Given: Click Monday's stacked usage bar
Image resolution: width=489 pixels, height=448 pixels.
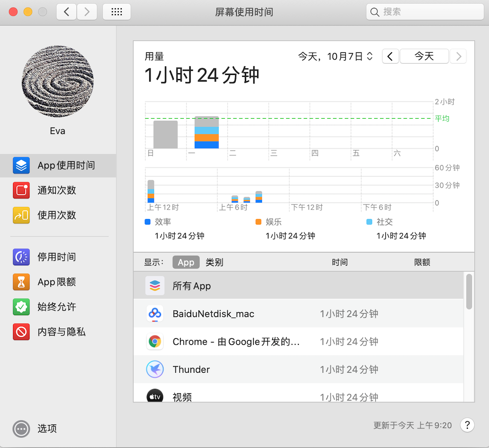Looking at the screenshot, I should click(x=206, y=132).
